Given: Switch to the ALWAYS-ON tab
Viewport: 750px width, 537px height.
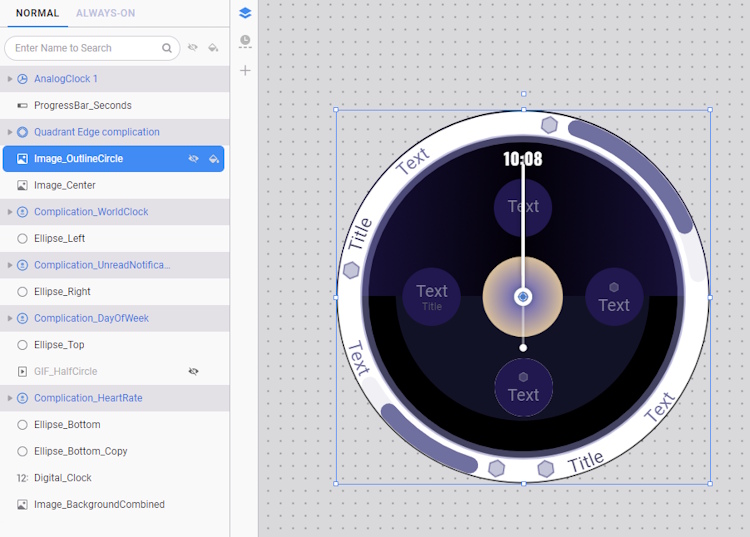Looking at the screenshot, I should (x=105, y=13).
